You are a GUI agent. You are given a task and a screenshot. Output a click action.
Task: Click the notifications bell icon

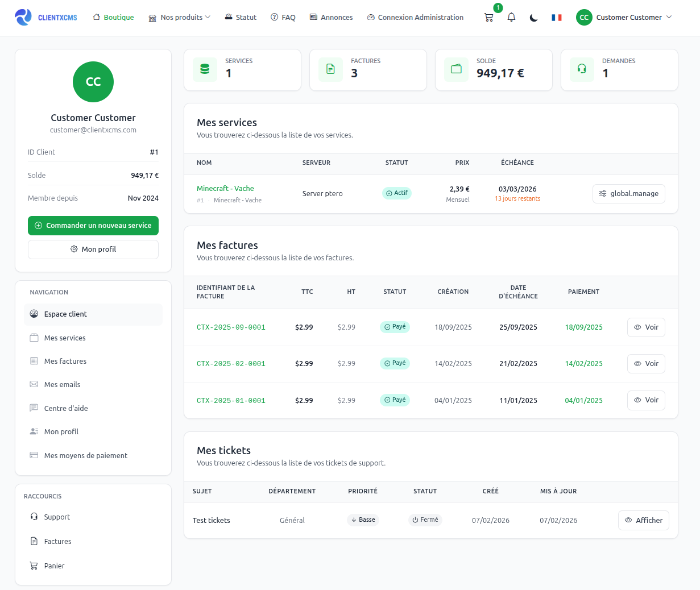(x=511, y=18)
